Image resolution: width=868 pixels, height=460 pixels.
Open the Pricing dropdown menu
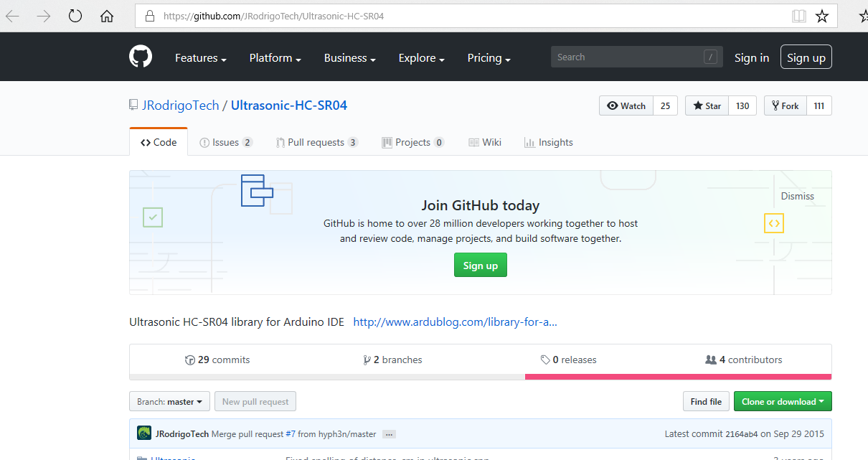click(489, 58)
